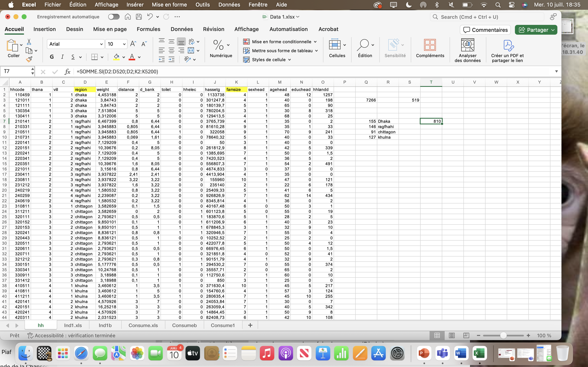Click the Home icon in title bar
Image resolution: width=588 pixels, height=367 pixels.
pyautogui.click(x=128, y=17)
